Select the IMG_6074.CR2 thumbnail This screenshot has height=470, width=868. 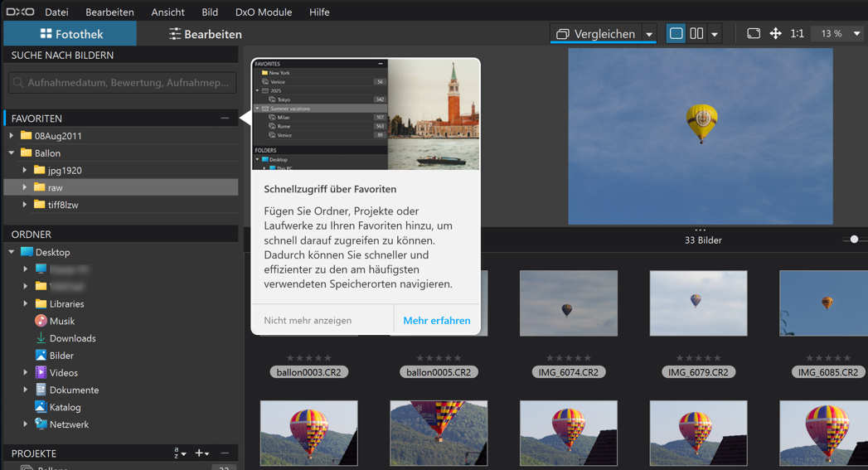[569, 303]
